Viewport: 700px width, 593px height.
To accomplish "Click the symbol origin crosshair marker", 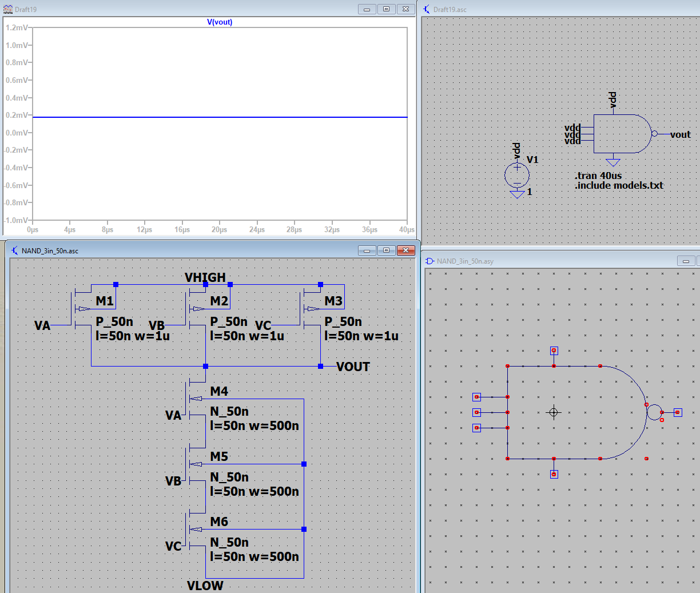I will click(x=554, y=412).
